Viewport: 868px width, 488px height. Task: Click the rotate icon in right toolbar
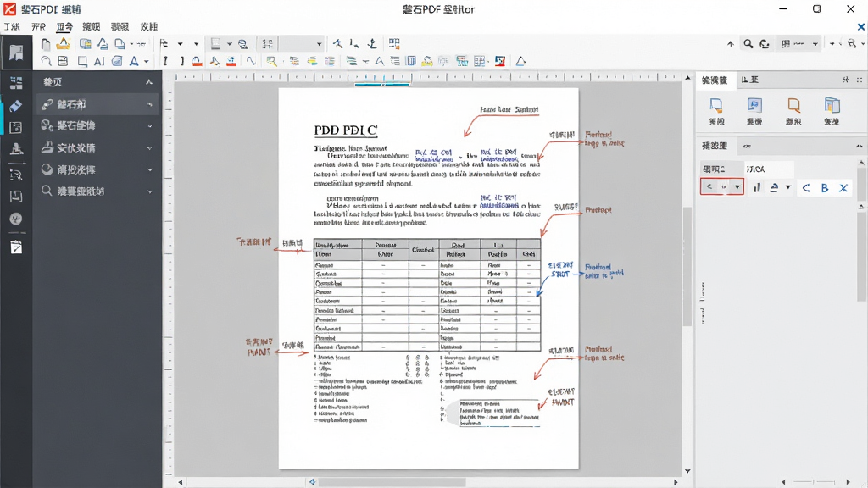point(765,44)
